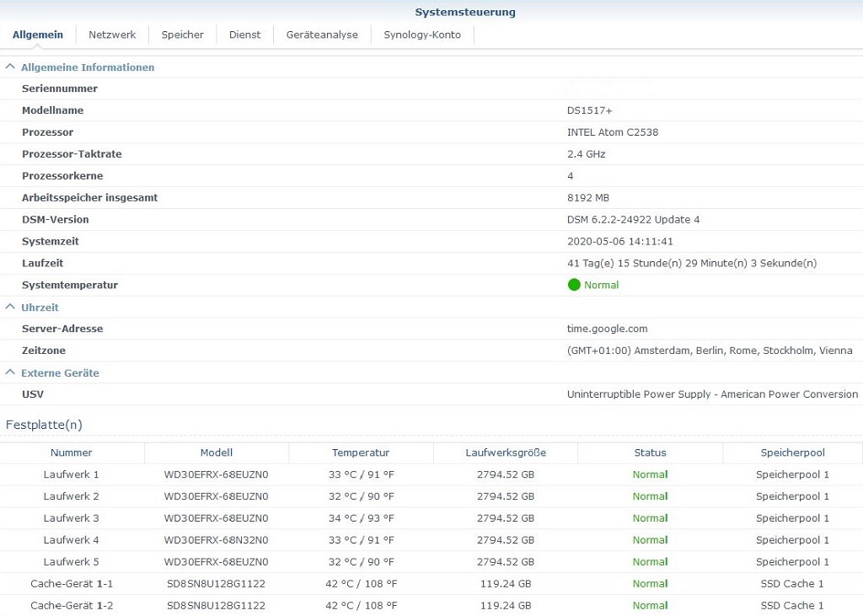Go to the Synology-Konto tab

point(422,35)
